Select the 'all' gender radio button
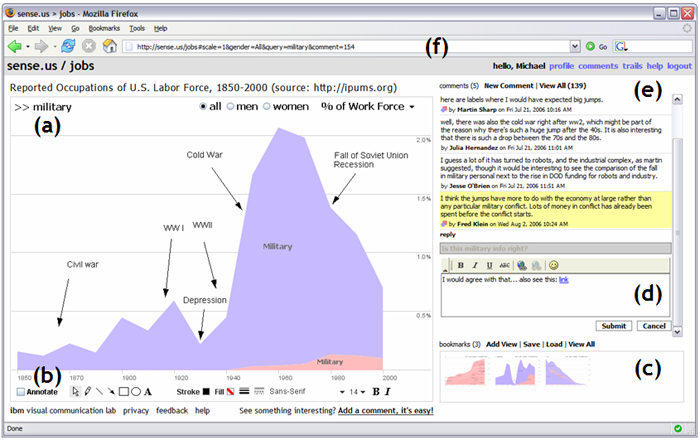 [203, 107]
